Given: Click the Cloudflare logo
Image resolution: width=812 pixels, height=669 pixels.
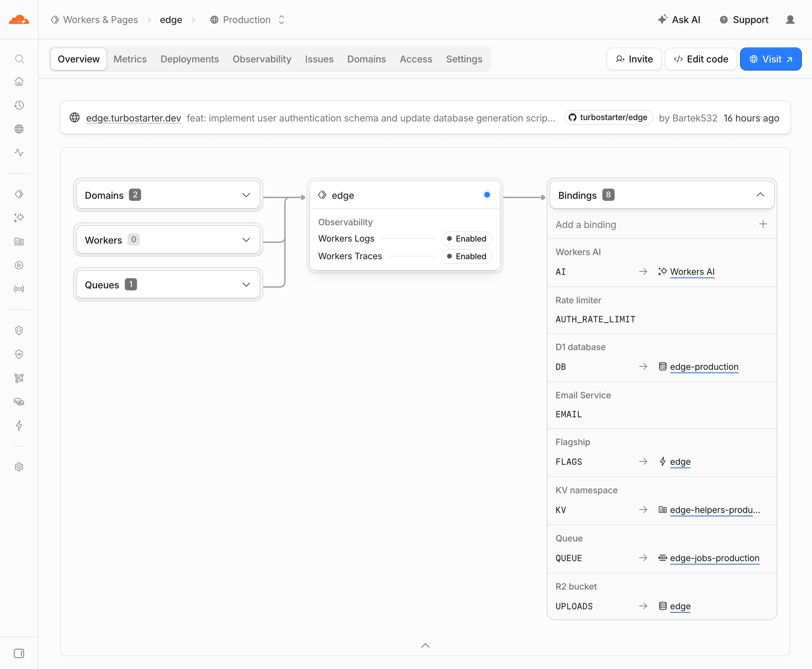Looking at the screenshot, I should (x=19, y=20).
